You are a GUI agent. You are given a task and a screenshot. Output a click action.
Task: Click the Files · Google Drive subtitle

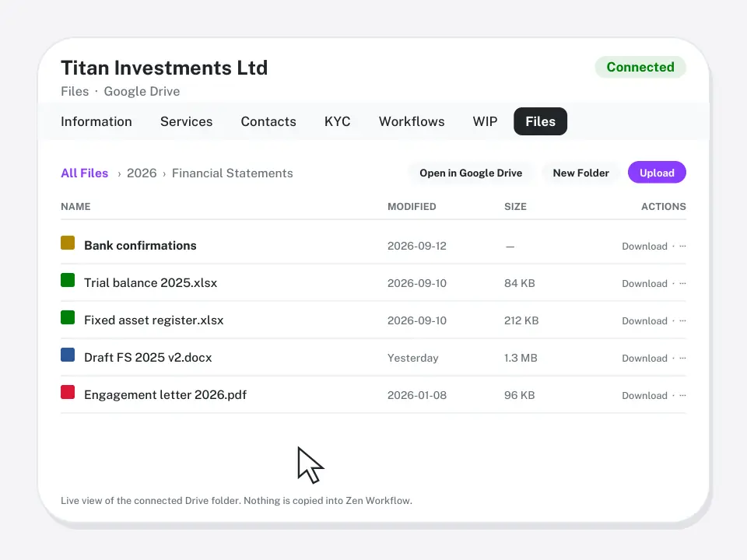pos(120,92)
